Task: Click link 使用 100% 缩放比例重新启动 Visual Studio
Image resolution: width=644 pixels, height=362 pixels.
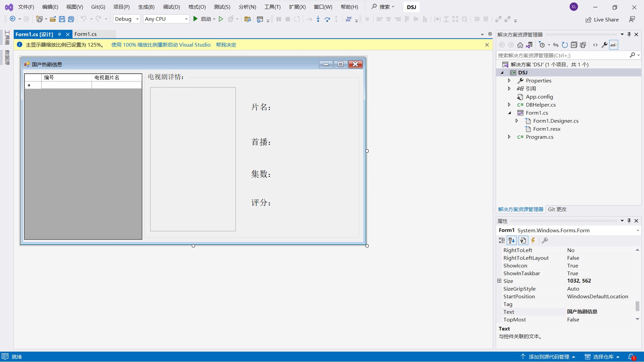Action: coord(161,45)
